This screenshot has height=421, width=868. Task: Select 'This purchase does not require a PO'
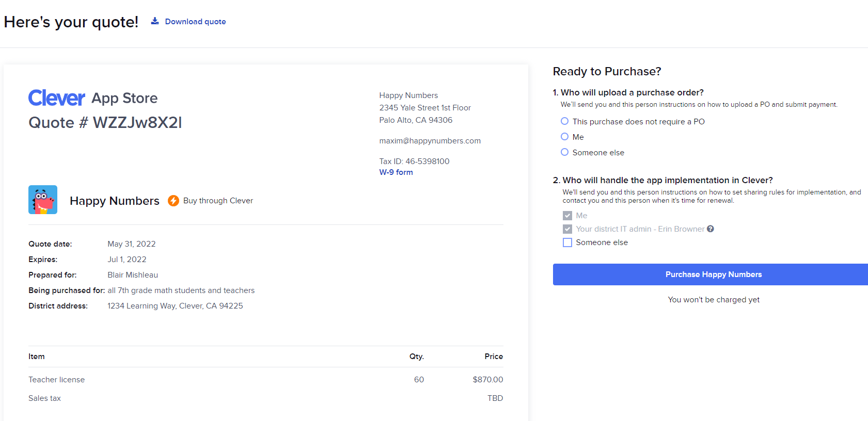click(x=565, y=121)
